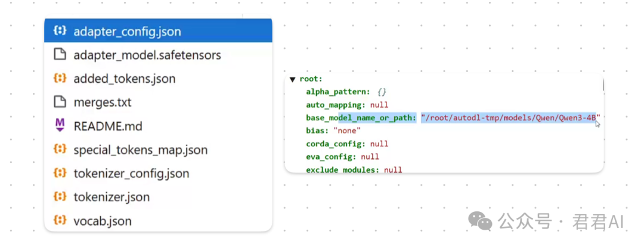The image size is (644, 247).
Task: Click the highlighted Qwen3-4B path value
Action: (x=510, y=118)
